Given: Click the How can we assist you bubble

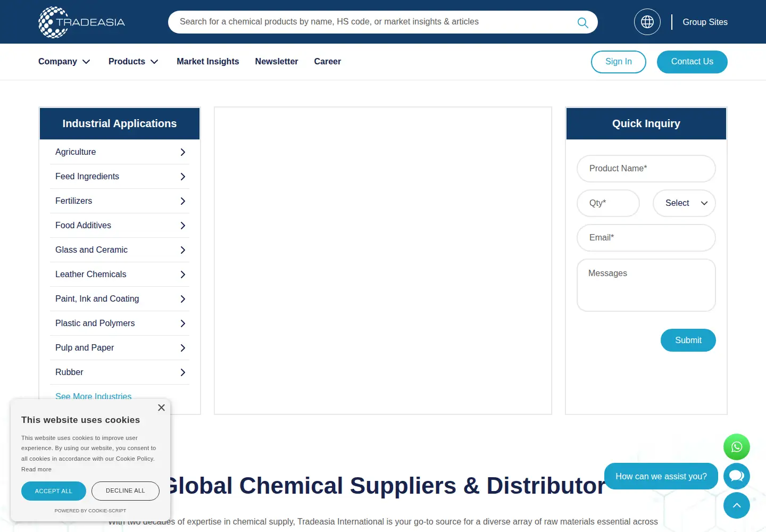Looking at the screenshot, I should tap(661, 476).
